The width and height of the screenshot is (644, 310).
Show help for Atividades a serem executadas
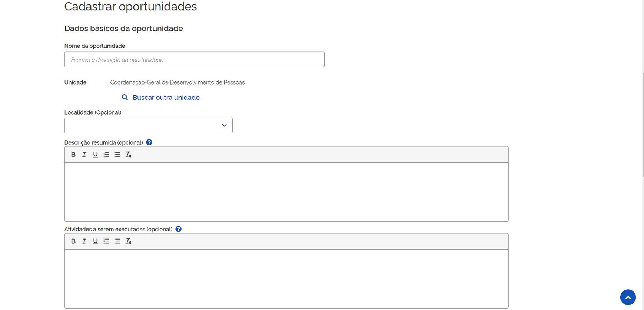(x=179, y=229)
